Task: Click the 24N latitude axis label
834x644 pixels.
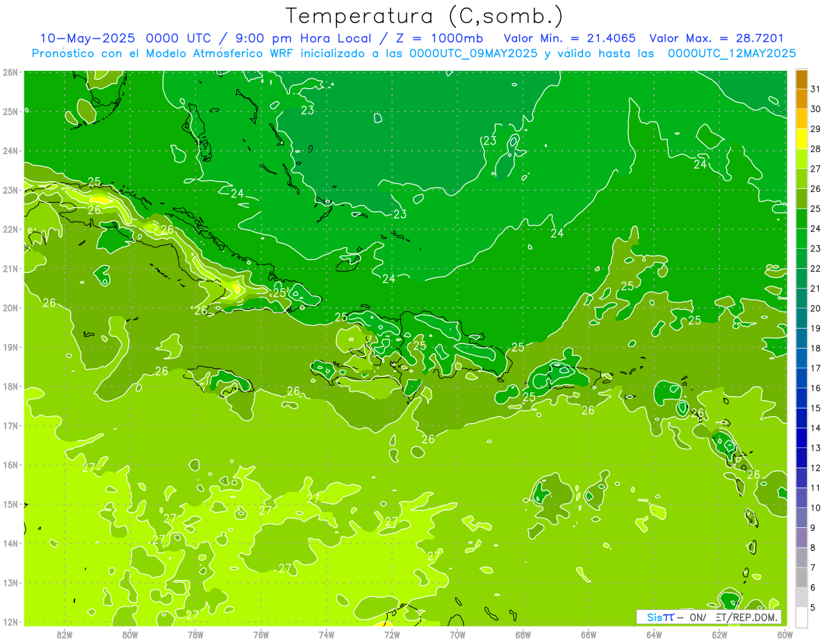Action: [x=10, y=150]
